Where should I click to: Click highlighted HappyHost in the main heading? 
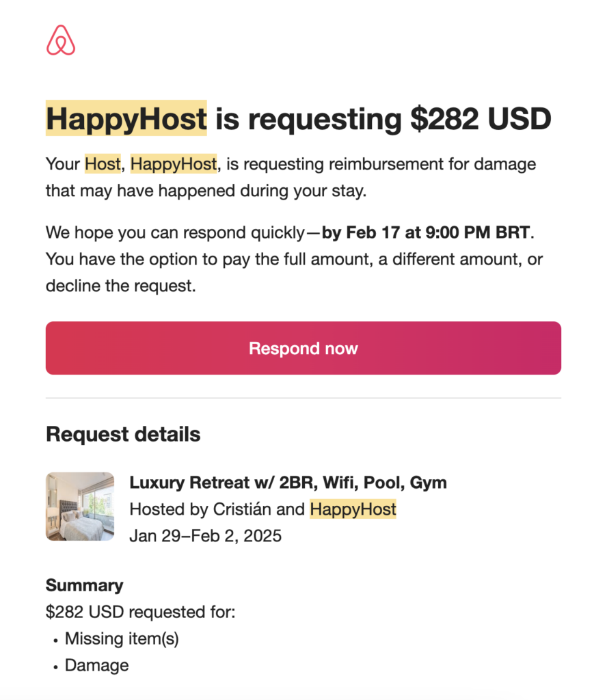click(126, 118)
